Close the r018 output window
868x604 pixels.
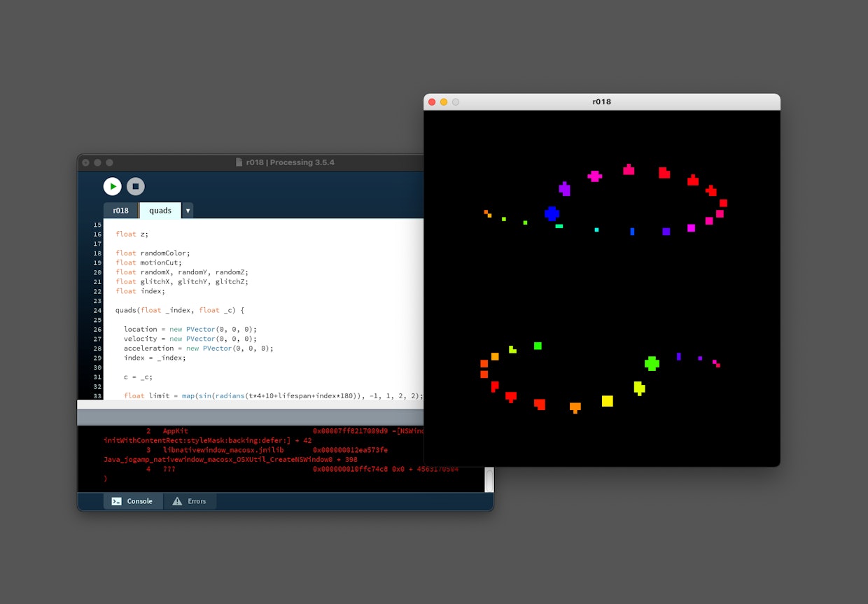point(432,102)
